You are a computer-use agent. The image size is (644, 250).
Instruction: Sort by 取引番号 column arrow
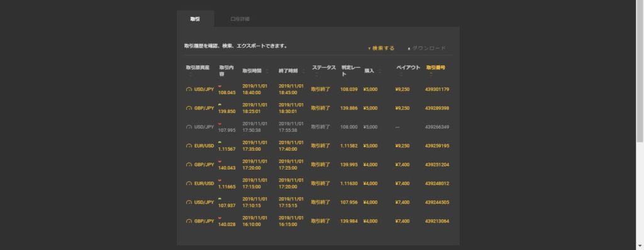(431, 75)
